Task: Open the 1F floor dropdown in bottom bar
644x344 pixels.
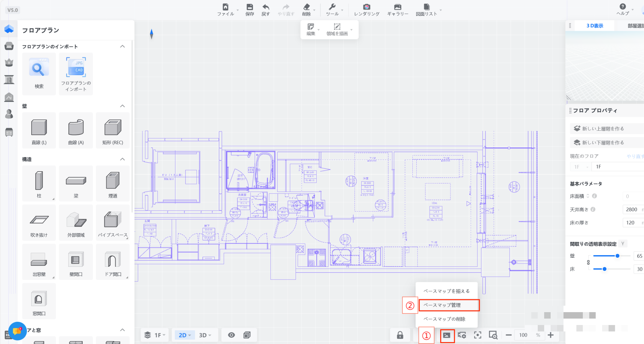Action: click(155, 335)
